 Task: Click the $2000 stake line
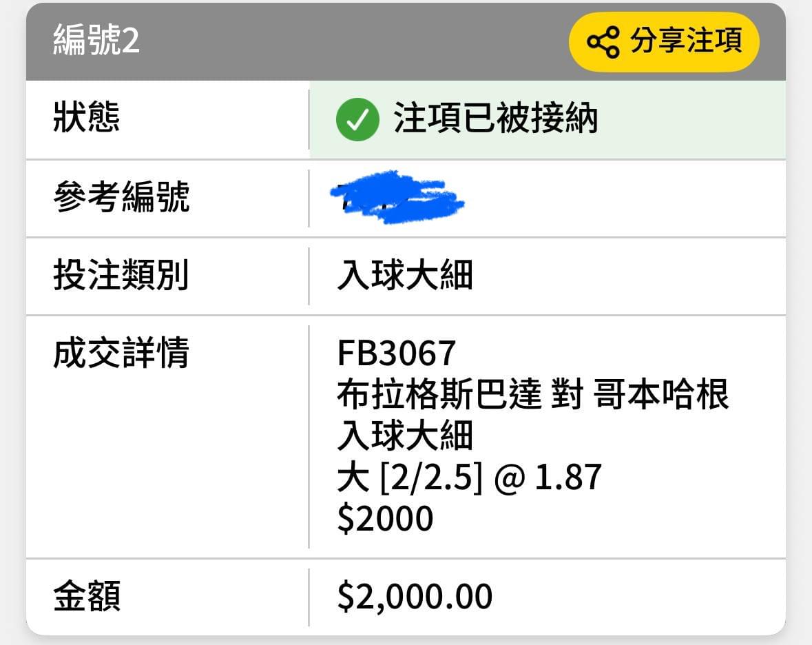385,519
